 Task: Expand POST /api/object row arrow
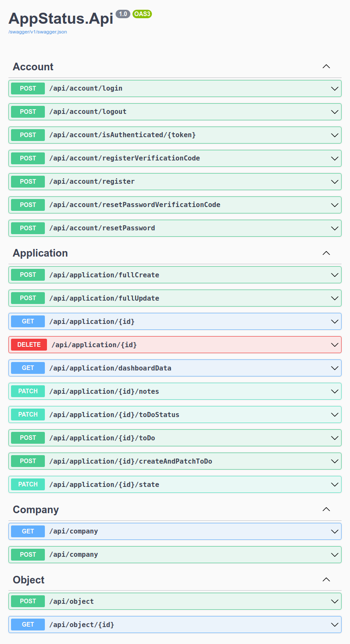(x=335, y=601)
